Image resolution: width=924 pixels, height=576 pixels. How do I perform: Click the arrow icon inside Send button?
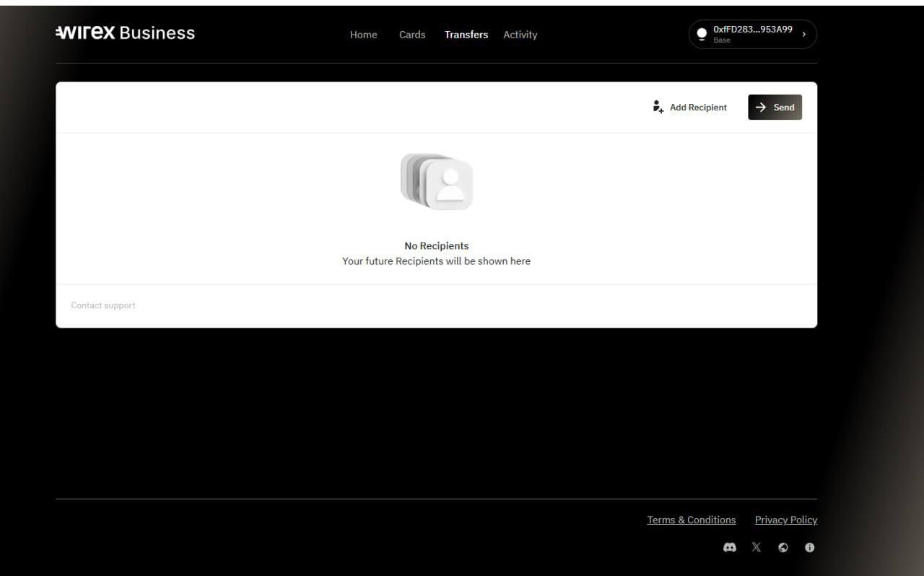coord(761,107)
